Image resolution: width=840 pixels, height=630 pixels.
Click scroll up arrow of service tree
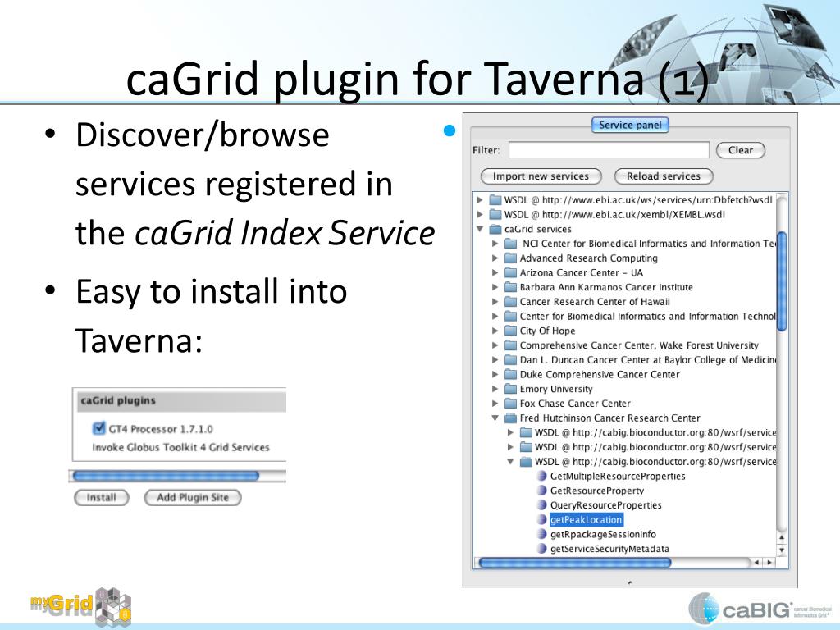[782, 537]
